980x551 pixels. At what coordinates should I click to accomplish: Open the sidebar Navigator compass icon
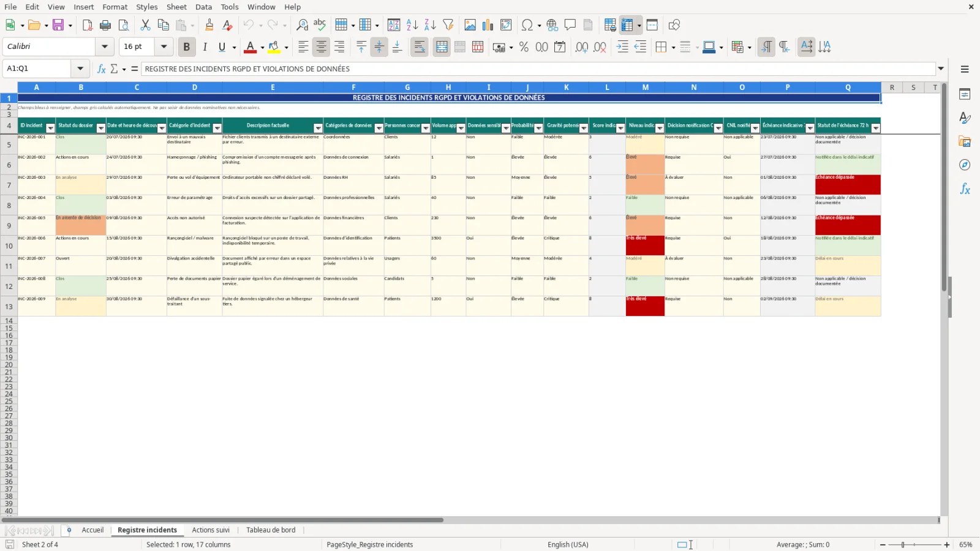coord(965,165)
